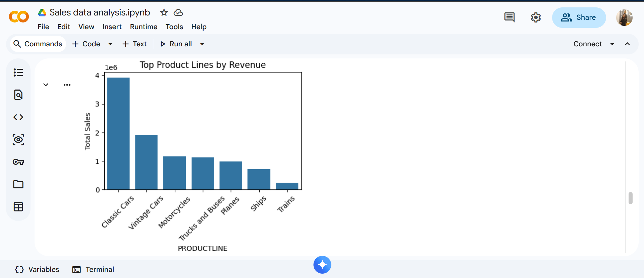Click the notebook vertical scrollbar thumb
The image size is (644, 278).
pyautogui.click(x=631, y=198)
